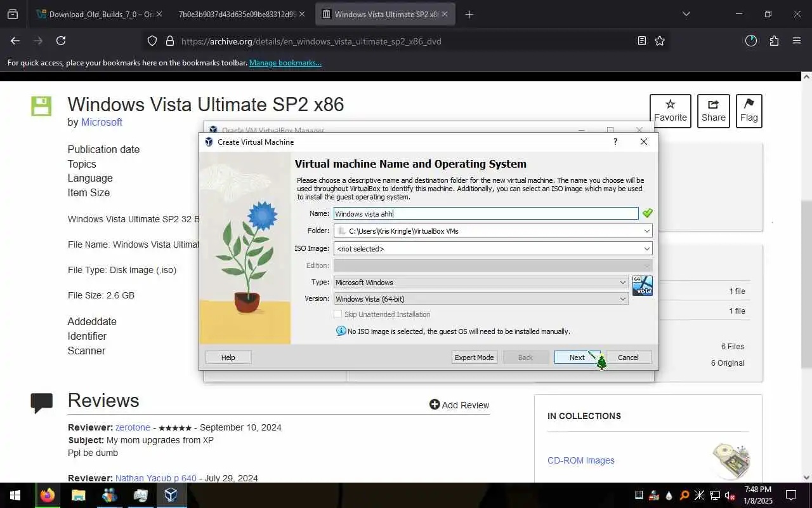Click the Add Review link
The image size is (812, 508).
[x=459, y=405]
